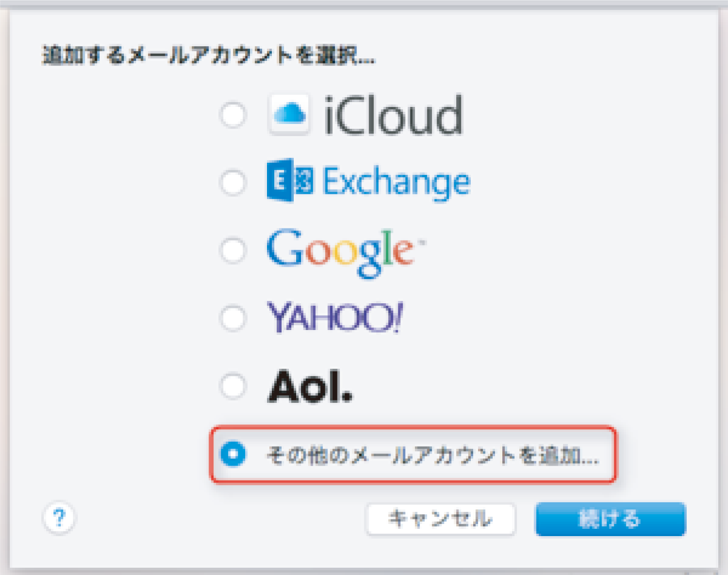
Task: Click the キャンセル button
Action: click(440, 519)
